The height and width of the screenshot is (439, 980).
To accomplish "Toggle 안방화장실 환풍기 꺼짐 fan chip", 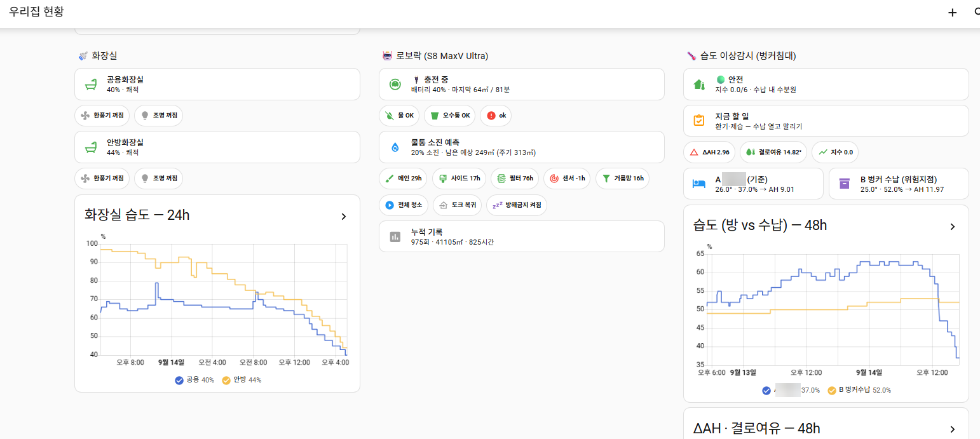I will click(x=102, y=179).
